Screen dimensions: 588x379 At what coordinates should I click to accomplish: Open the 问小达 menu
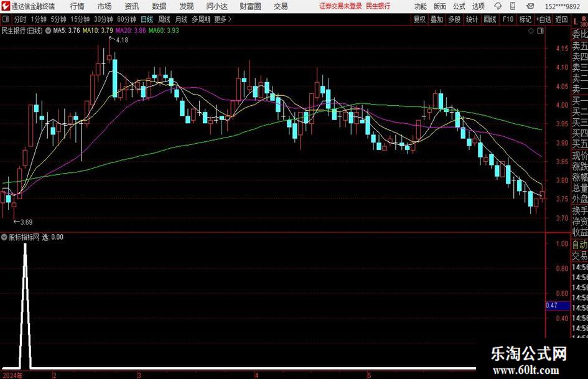(217, 6)
